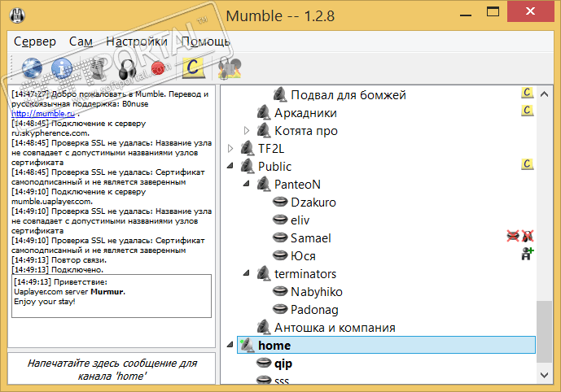The image size is (561, 392).
Task: Collapse the terminators channel
Action: [247, 273]
